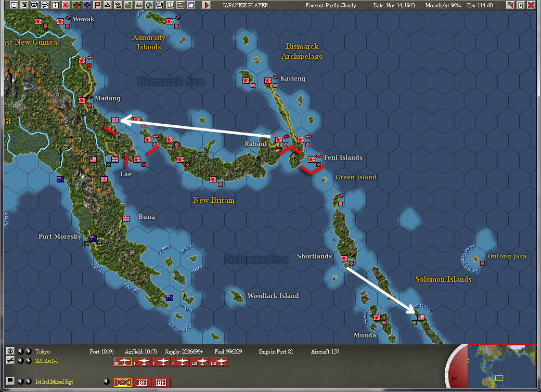
Task: Open the OP operations toolbar button
Action: pyautogui.click(x=170, y=5)
